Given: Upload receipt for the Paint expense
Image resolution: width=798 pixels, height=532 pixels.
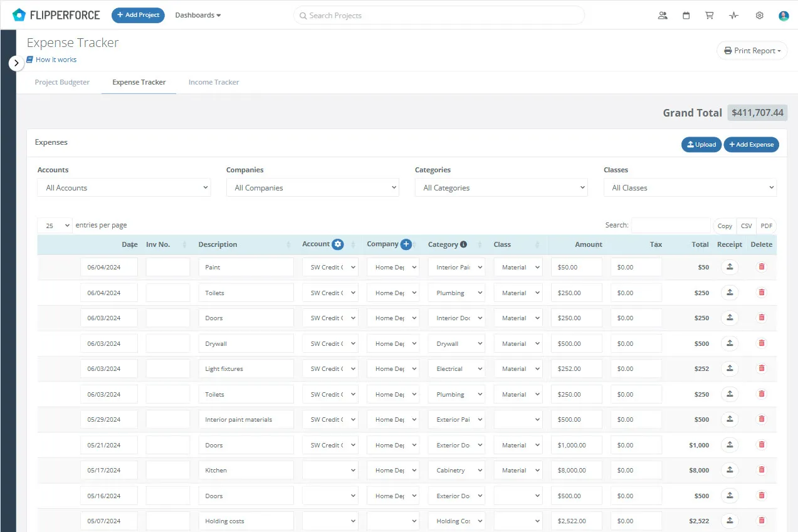Looking at the screenshot, I should click(x=730, y=267).
